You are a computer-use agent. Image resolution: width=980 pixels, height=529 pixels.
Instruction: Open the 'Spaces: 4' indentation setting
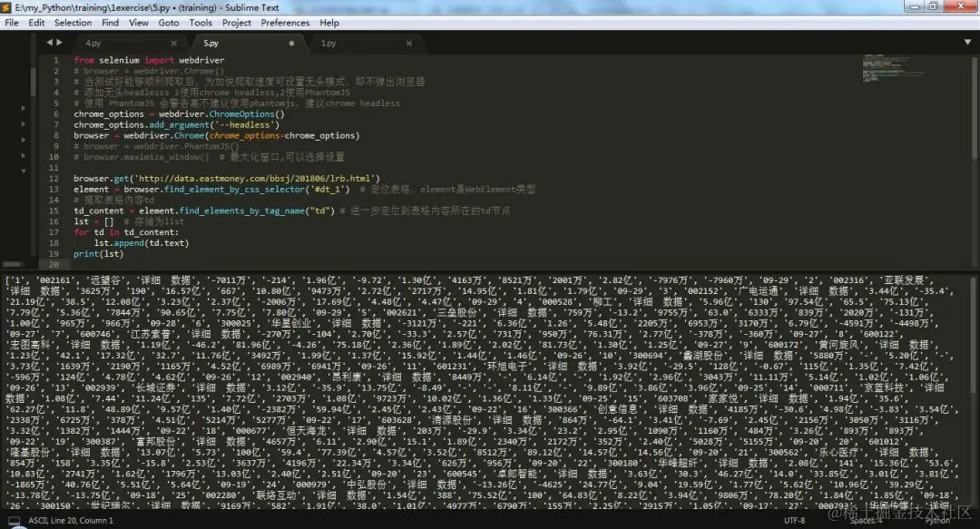coord(866,520)
